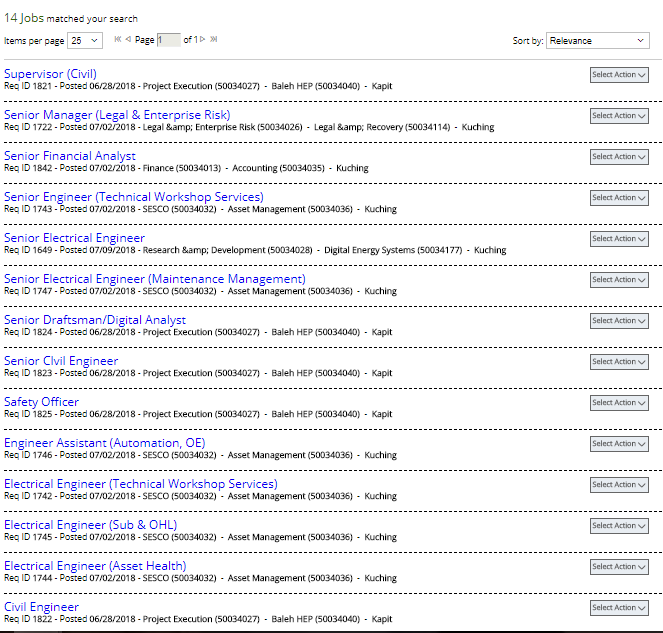
Task: Click 'Req ID 1823' details text line
Action: [198, 373]
